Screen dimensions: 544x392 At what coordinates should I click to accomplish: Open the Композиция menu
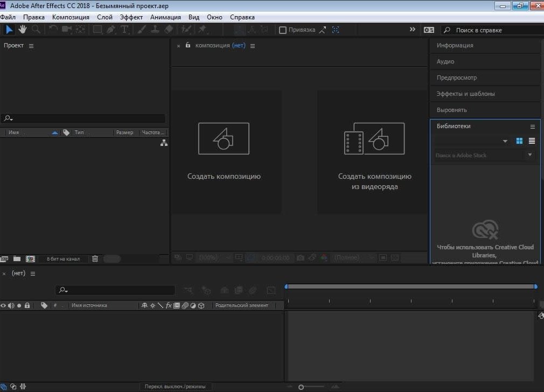click(71, 17)
